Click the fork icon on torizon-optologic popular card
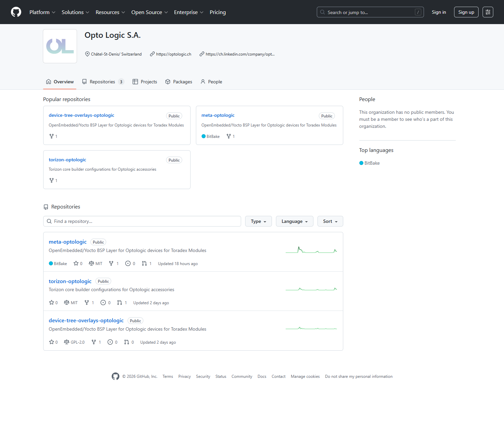Viewport: 504px width, 425px height. point(52,180)
